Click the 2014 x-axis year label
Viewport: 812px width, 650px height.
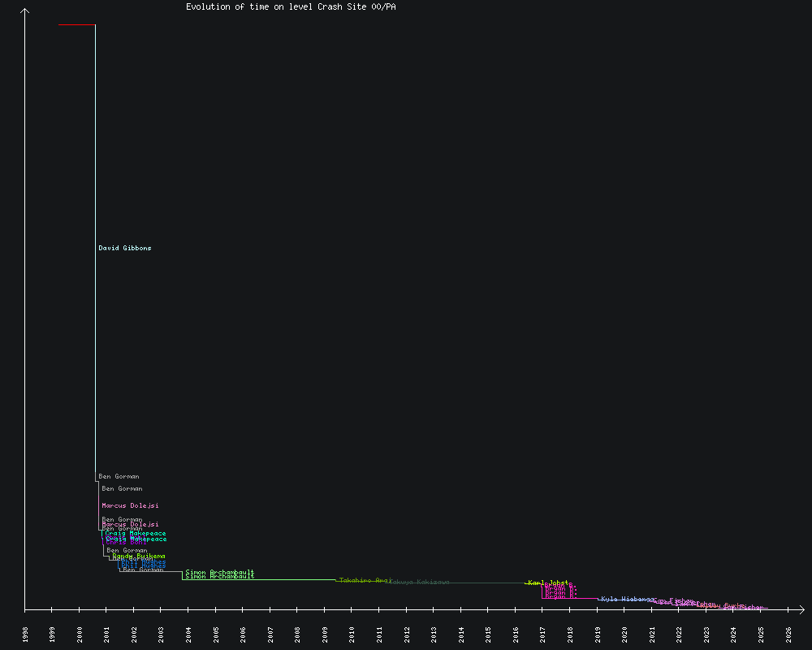460,634
